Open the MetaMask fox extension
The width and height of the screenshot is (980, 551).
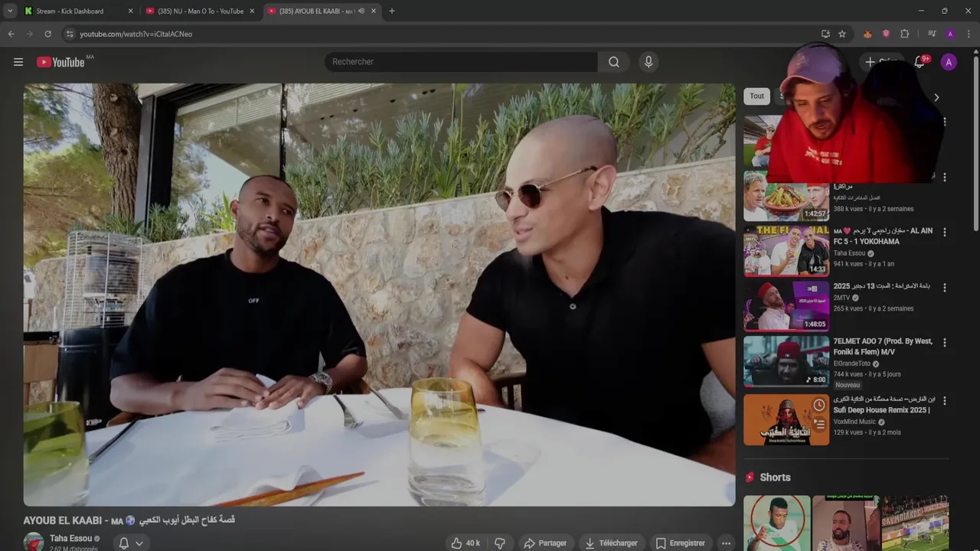867,34
